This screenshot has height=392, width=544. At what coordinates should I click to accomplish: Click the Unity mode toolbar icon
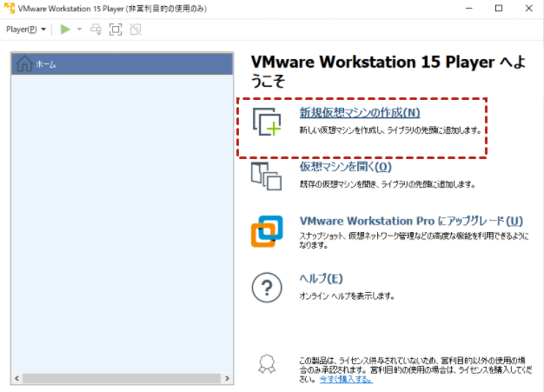136,30
